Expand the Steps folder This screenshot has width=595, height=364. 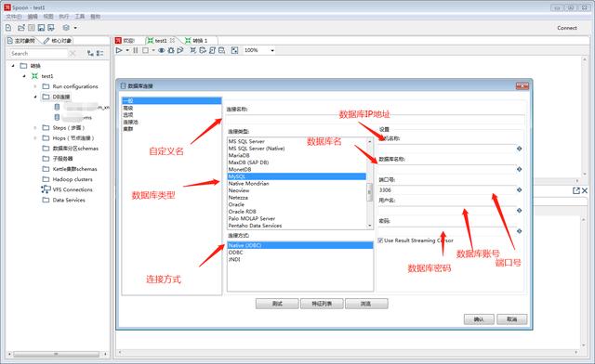(x=35, y=128)
